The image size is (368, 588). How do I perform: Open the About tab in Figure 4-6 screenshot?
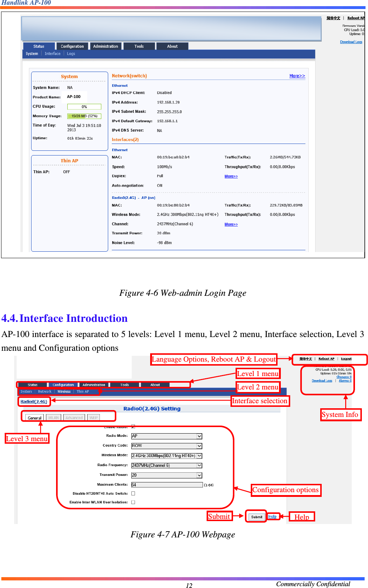point(173,46)
